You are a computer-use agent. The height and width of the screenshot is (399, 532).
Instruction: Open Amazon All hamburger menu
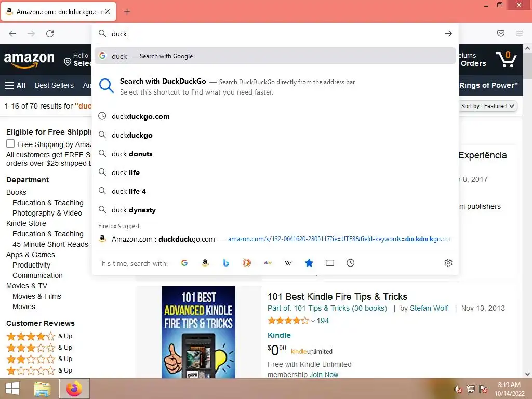[x=15, y=85]
